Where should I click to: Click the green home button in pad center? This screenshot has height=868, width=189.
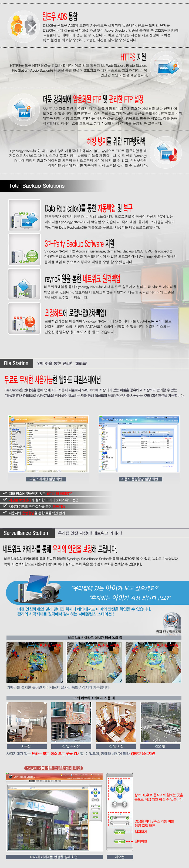pos(120,789)
